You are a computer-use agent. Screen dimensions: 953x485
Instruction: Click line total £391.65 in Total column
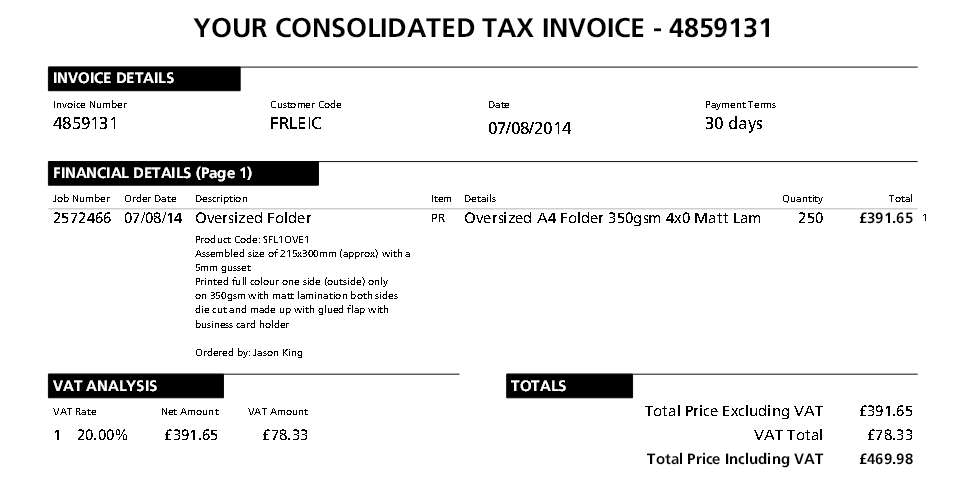point(886,218)
